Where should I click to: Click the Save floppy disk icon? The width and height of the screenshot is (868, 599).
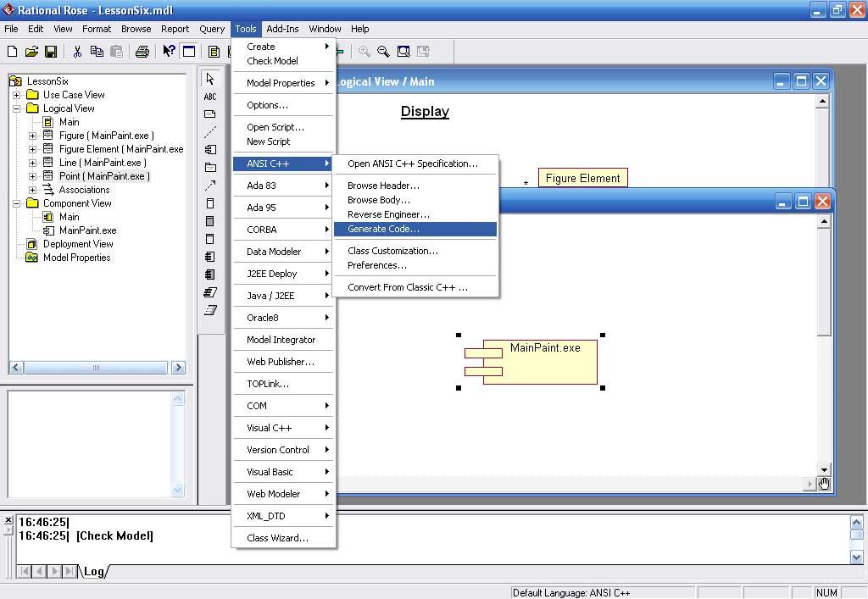(51, 52)
